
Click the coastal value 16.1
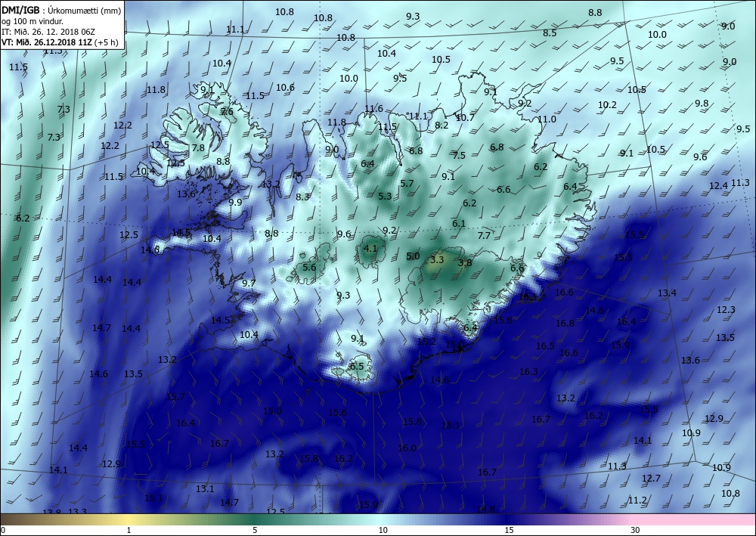(528, 297)
